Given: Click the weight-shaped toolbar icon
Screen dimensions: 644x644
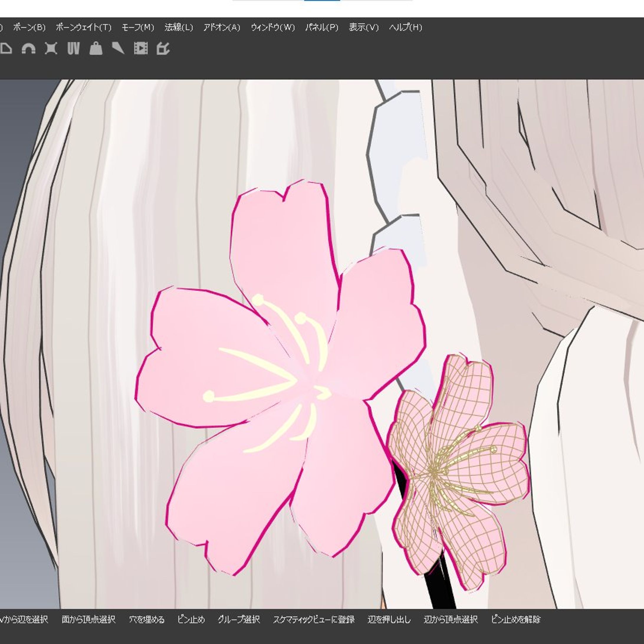Looking at the screenshot, I should pos(96,48).
